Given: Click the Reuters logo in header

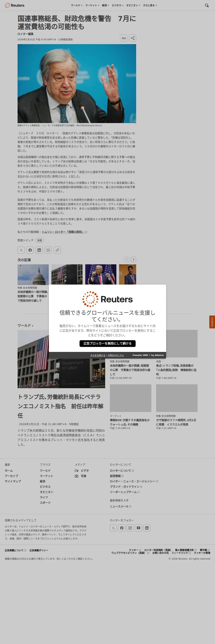Looking at the screenshot, I should pyautogui.click(x=15, y=5).
